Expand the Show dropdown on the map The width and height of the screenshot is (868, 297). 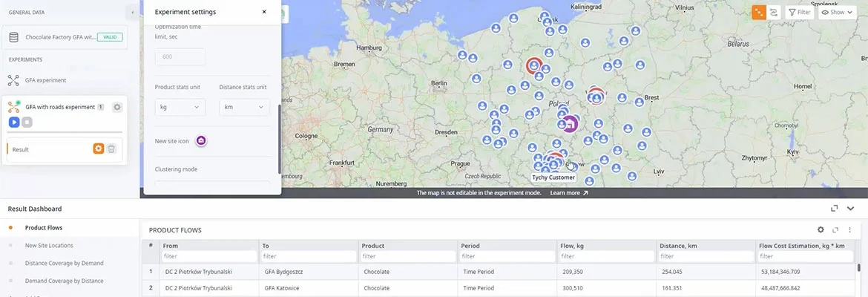pyautogui.click(x=837, y=12)
